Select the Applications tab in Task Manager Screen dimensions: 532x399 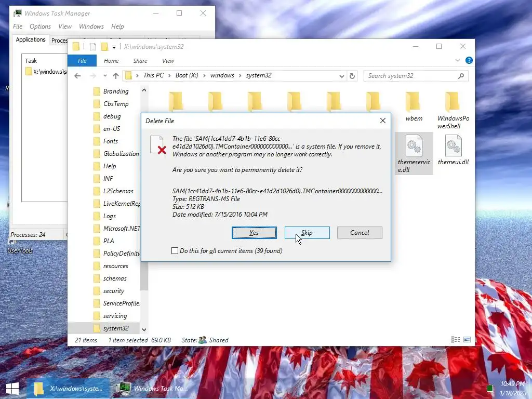point(31,39)
